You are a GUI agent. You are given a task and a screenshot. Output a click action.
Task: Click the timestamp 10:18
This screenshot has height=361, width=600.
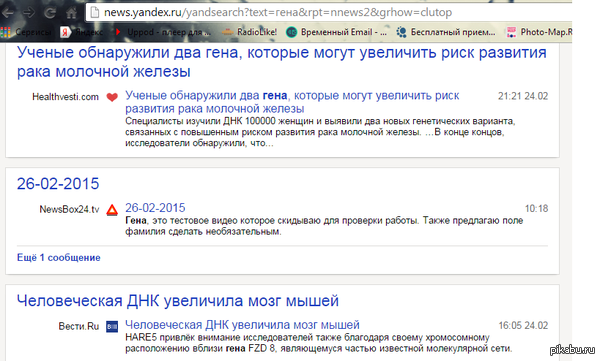click(536, 209)
